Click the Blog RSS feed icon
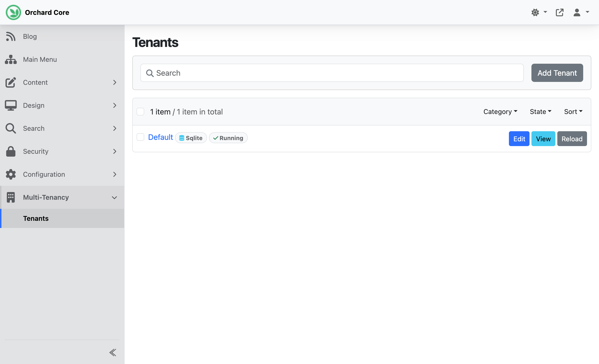 click(x=11, y=36)
